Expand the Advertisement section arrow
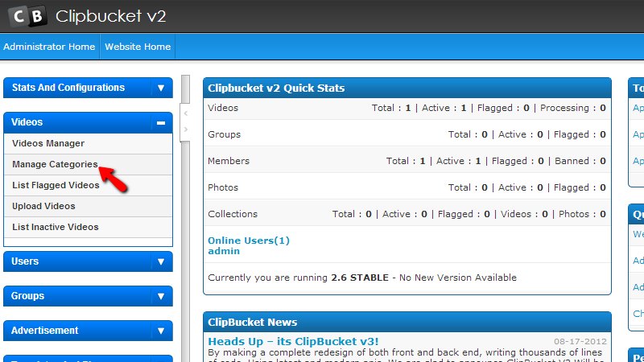 [x=161, y=331]
